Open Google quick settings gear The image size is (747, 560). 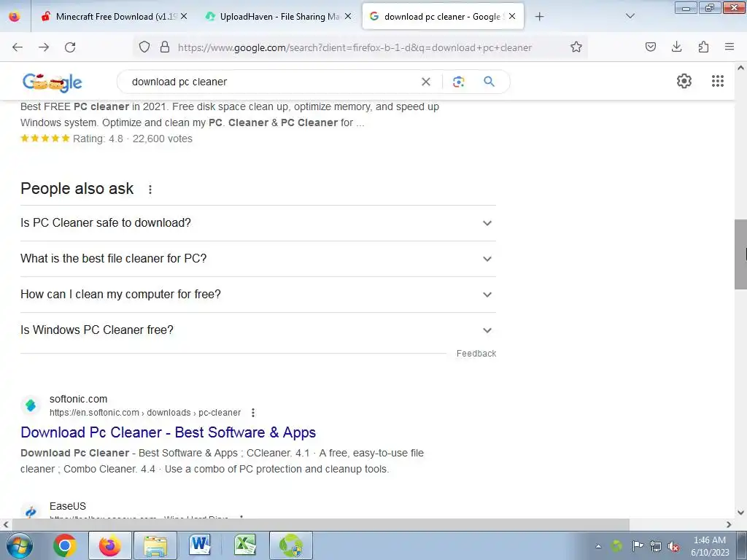click(684, 81)
